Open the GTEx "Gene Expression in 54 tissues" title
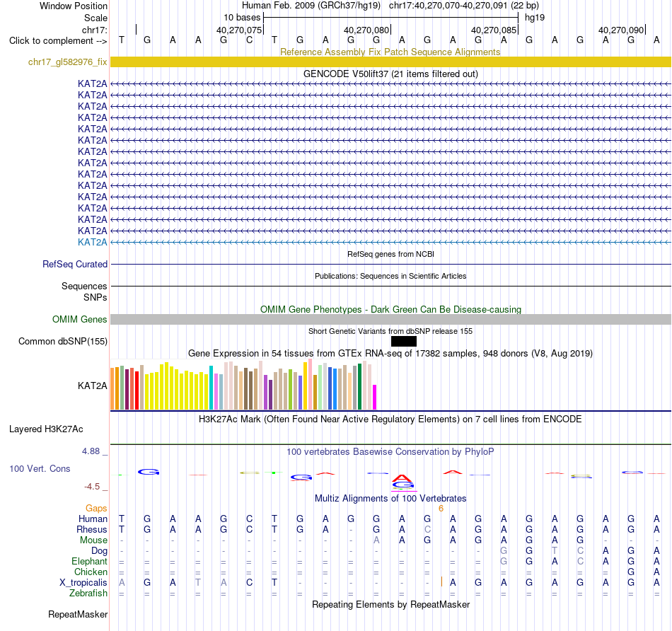This screenshot has width=672, height=631. [390, 353]
